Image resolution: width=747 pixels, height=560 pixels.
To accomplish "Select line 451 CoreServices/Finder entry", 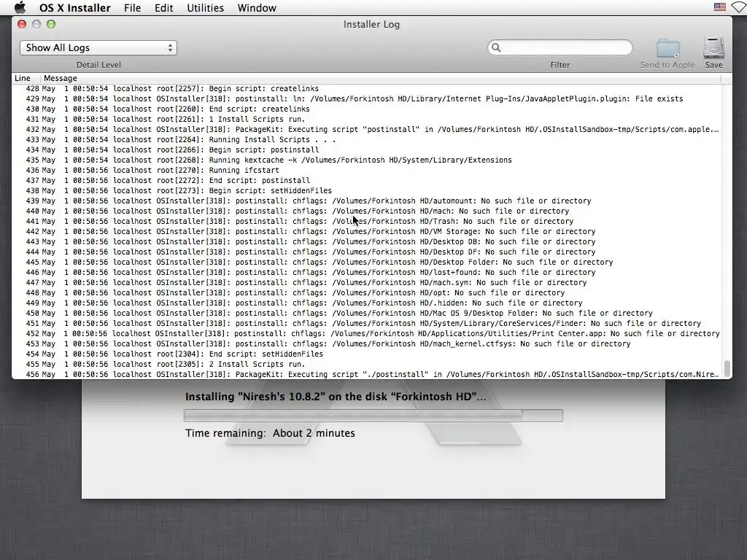I will pos(367,323).
